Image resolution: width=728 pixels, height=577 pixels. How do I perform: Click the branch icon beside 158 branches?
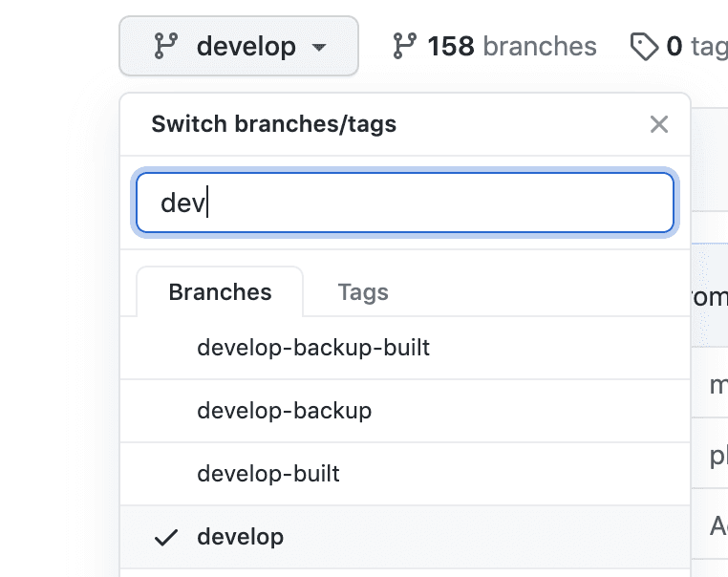[405, 46]
